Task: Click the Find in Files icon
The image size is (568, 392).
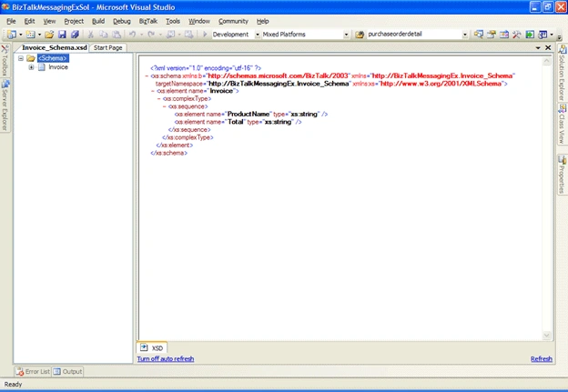Action: pos(360,35)
